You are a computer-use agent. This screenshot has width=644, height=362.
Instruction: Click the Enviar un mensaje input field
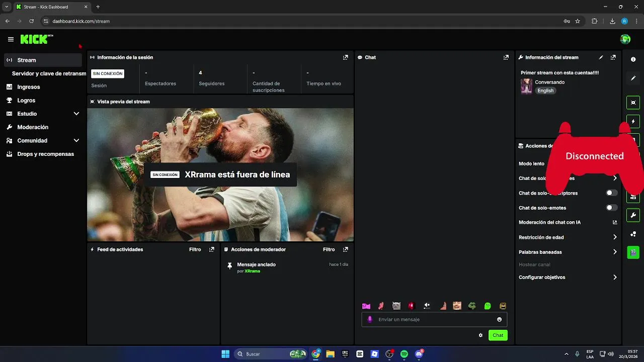click(434, 319)
